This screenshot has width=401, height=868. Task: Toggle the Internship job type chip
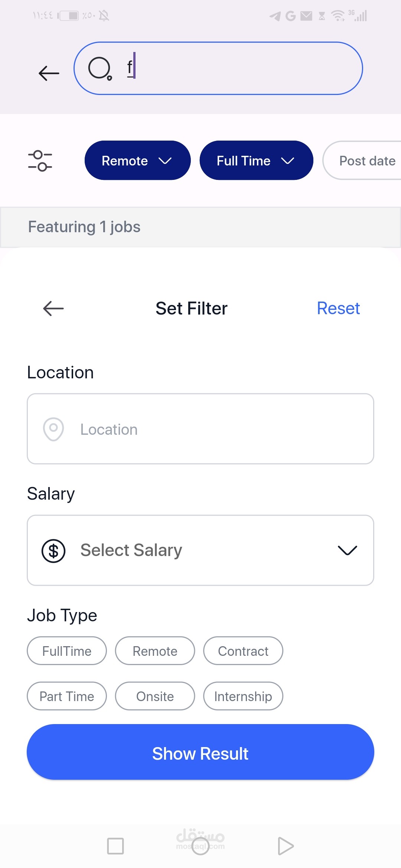(x=243, y=696)
